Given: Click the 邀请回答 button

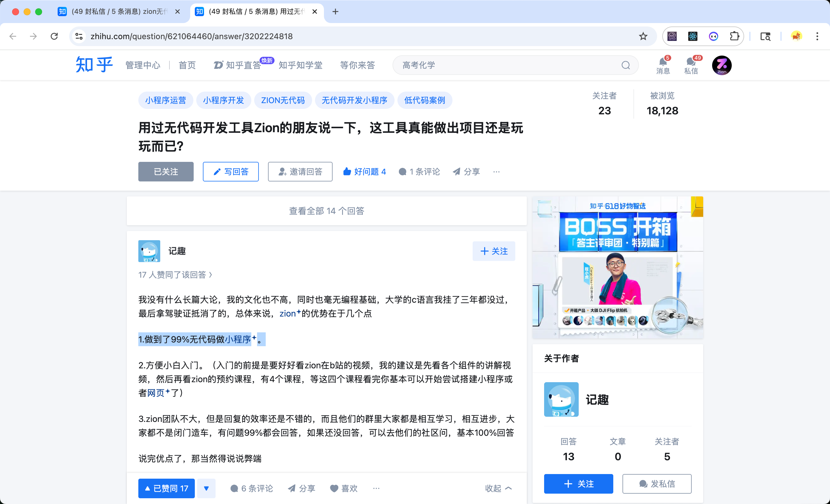Looking at the screenshot, I should click(x=300, y=172).
